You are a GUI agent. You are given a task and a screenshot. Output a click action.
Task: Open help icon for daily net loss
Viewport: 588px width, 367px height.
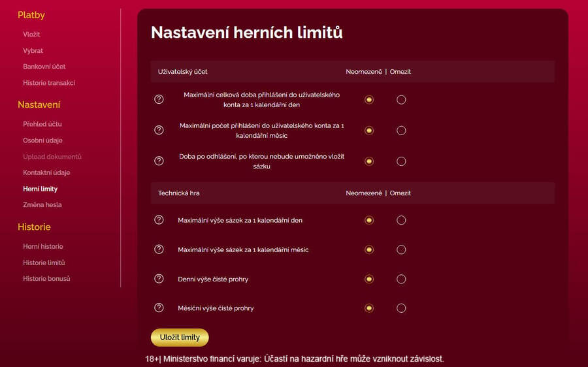point(159,279)
